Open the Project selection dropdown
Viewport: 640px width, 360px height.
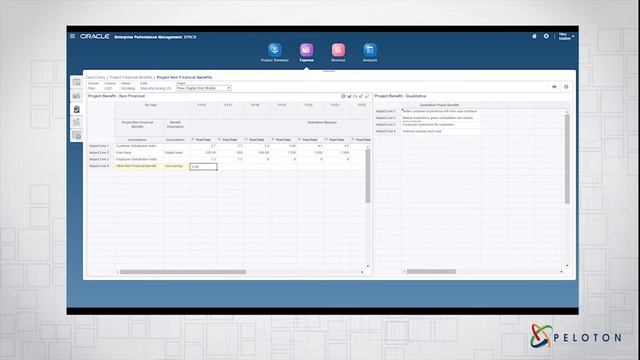coord(204,88)
